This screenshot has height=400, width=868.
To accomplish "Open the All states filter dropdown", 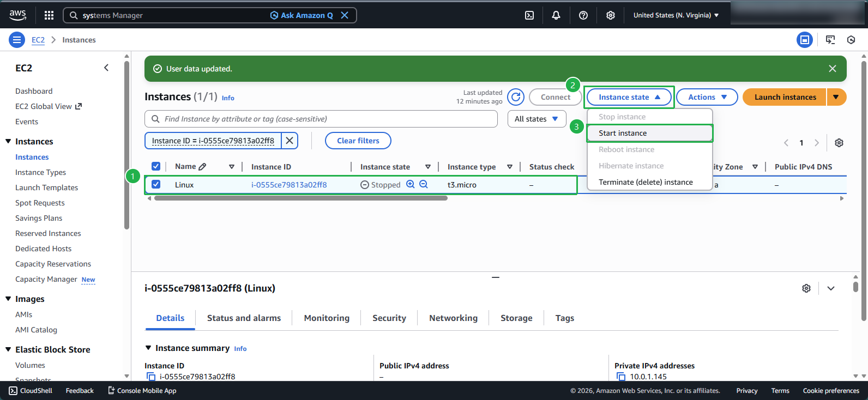I will [537, 119].
